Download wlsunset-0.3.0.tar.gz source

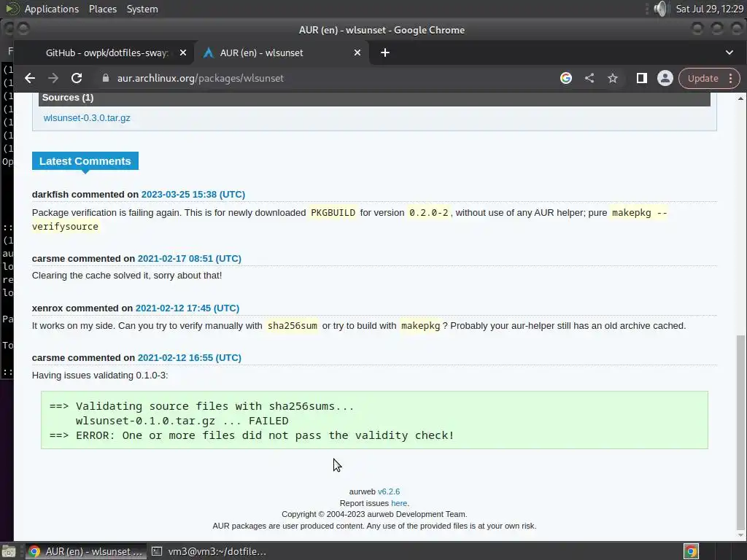click(x=87, y=118)
